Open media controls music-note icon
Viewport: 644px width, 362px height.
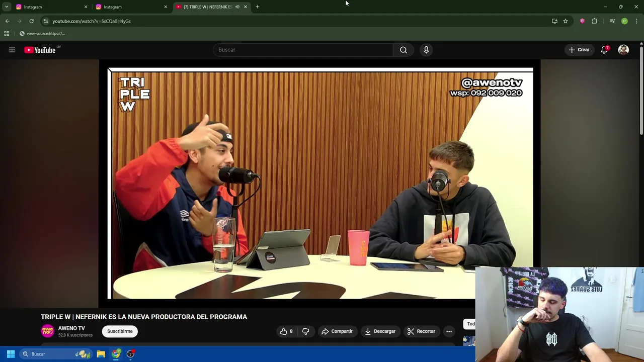coord(612,21)
